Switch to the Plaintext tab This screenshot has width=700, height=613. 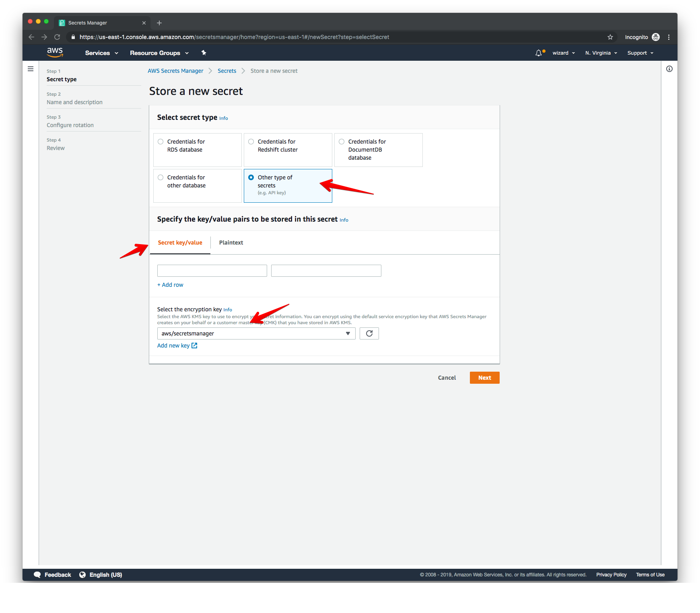point(231,243)
